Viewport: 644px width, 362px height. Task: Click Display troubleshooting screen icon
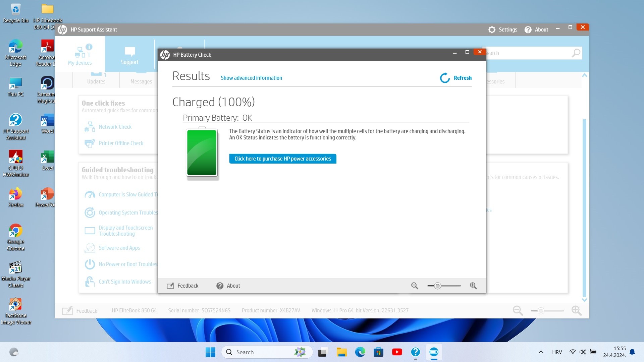(90, 231)
